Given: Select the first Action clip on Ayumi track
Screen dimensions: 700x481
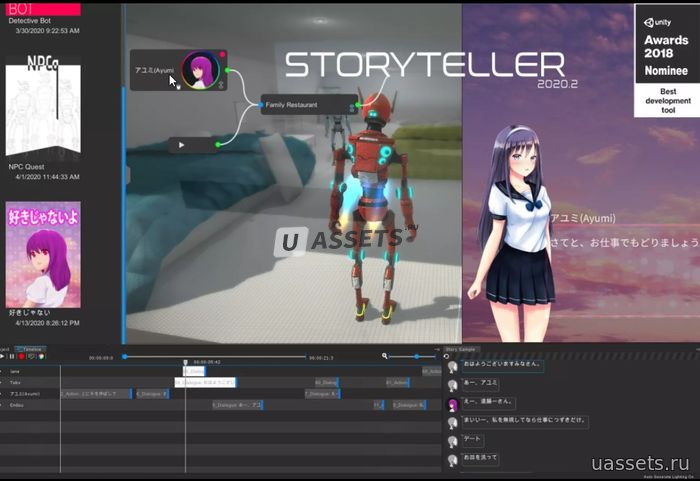Looking at the screenshot, I should coord(96,393).
